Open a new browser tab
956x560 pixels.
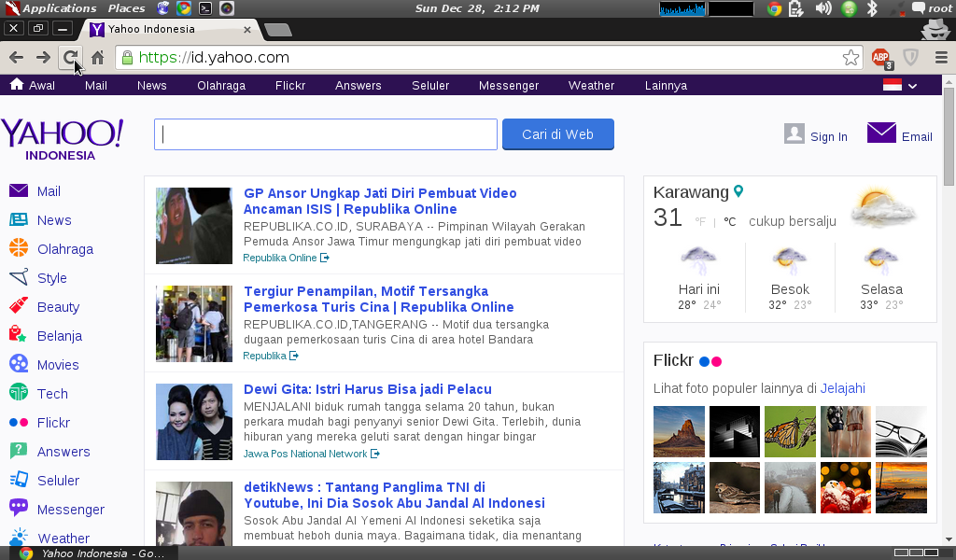click(278, 30)
